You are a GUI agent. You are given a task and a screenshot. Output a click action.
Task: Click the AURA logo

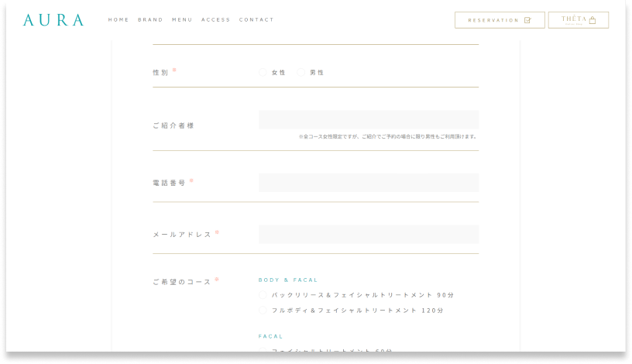(53, 20)
